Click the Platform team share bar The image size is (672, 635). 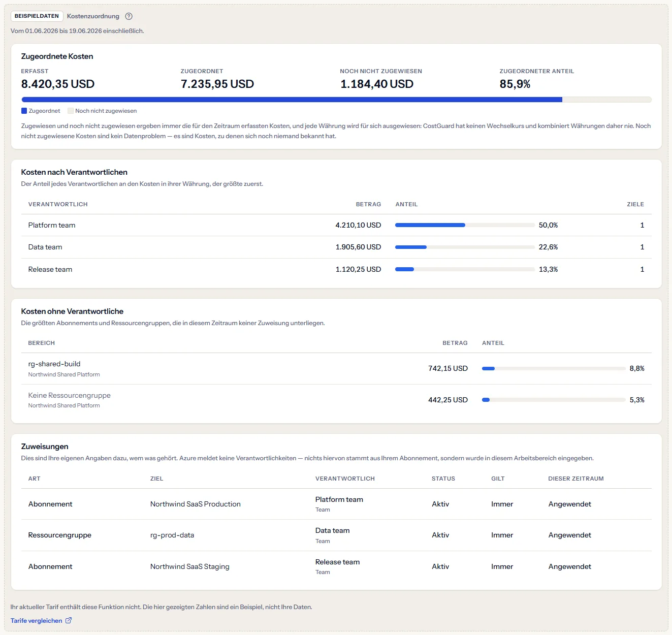pos(465,225)
